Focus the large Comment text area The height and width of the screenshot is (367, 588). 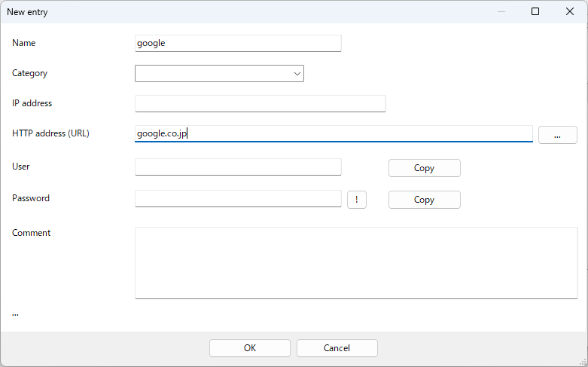(356, 262)
